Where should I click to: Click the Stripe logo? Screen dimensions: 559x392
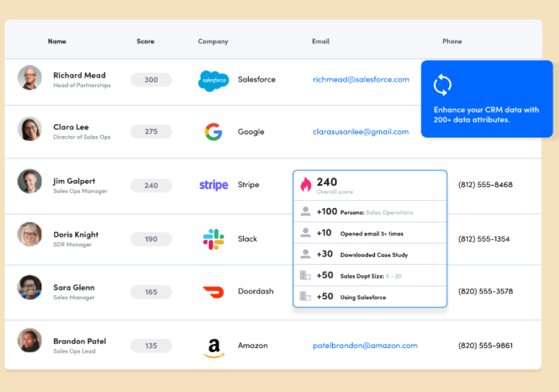pyautogui.click(x=213, y=185)
